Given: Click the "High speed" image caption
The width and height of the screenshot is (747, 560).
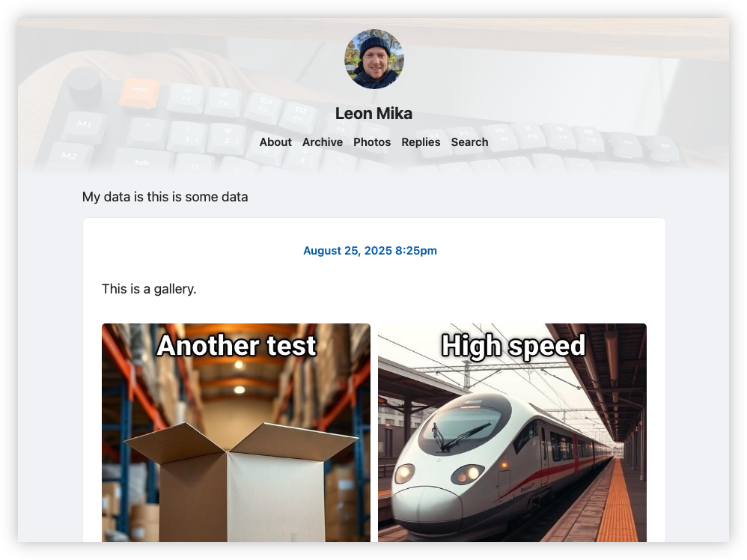Looking at the screenshot, I should click(x=513, y=346).
